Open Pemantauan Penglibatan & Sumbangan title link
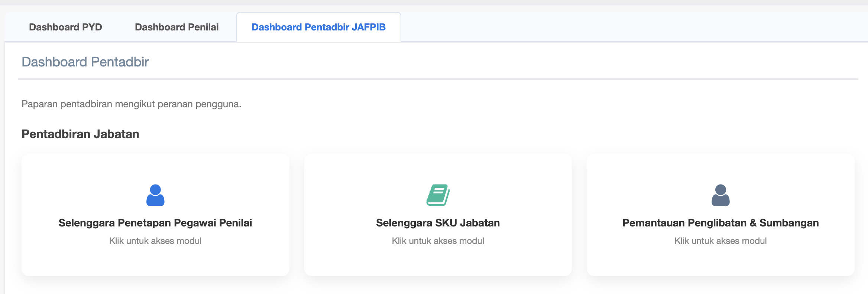 (720, 223)
